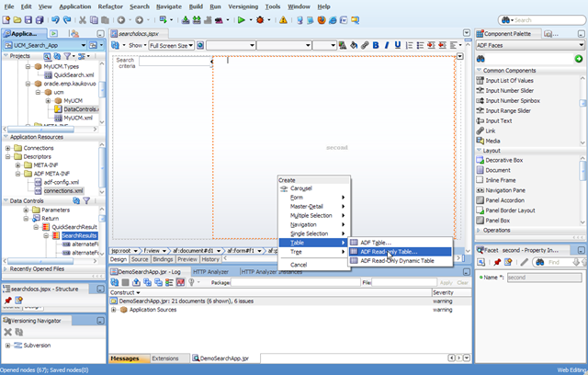The image size is (588, 375).
Task: Toggle the pin icon in Structure panel
Action: [8, 300]
